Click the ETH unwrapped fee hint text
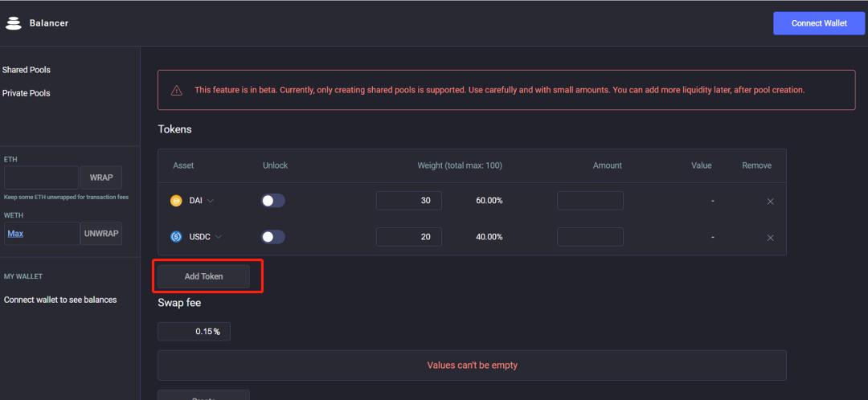The image size is (868, 400). coord(67,197)
